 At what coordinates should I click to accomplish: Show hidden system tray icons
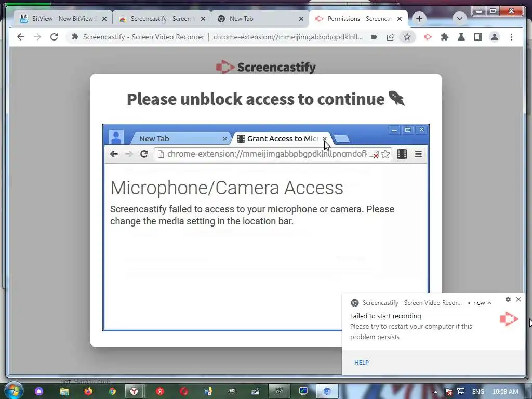click(435, 392)
